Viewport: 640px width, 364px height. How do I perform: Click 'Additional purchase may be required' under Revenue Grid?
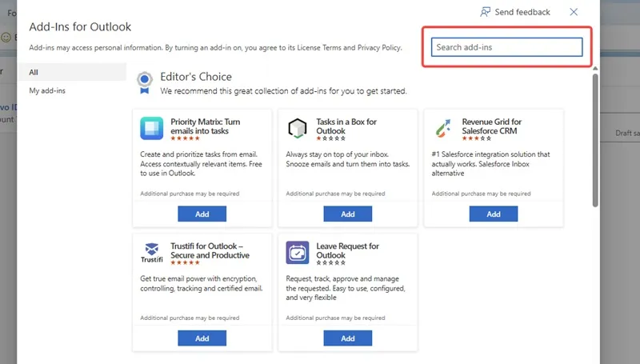point(482,194)
